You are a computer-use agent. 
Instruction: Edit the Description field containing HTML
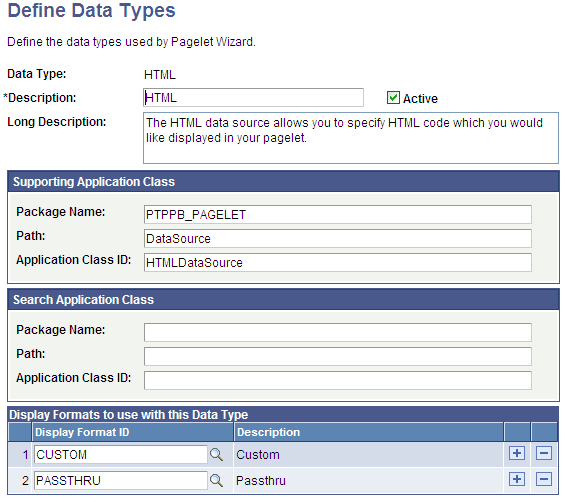point(253,98)
